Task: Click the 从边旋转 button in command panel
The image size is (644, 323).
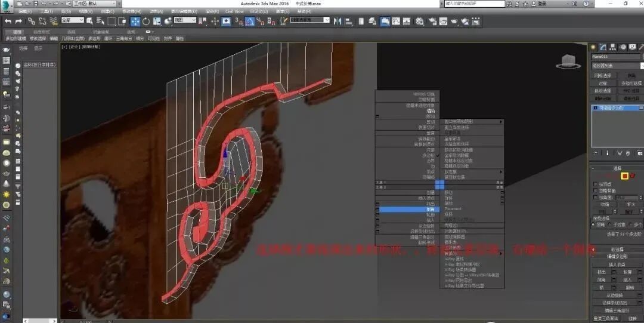Action: [x=615, y=295]
